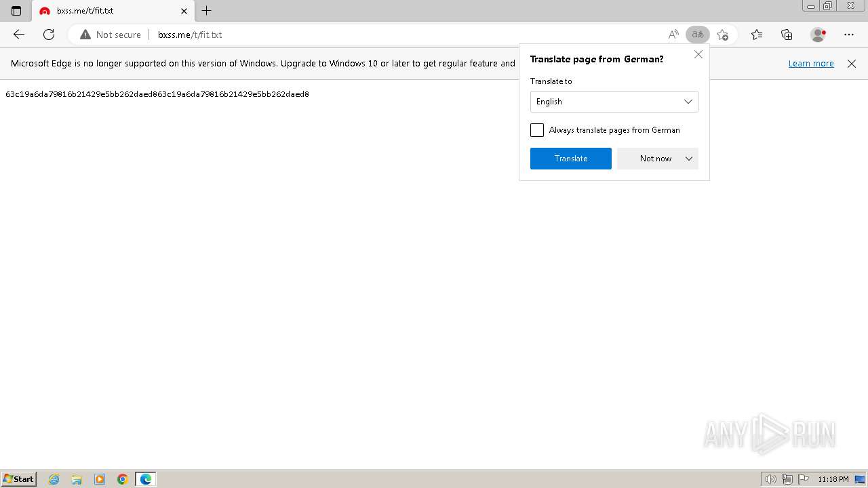868x488 pixels.
Task: Launch Internet Explorer from taskbar
Action: tap(54, 479)
